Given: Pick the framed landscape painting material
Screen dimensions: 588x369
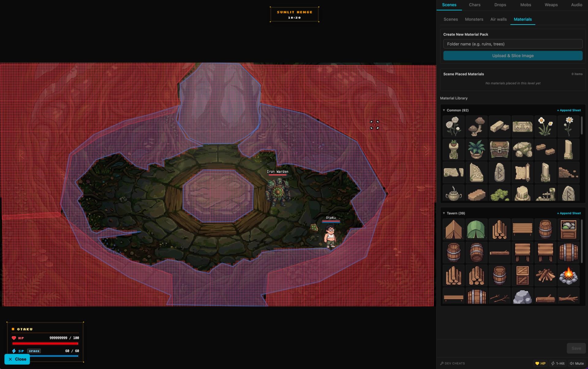Looking at the screenshot, I should [568, 229].
